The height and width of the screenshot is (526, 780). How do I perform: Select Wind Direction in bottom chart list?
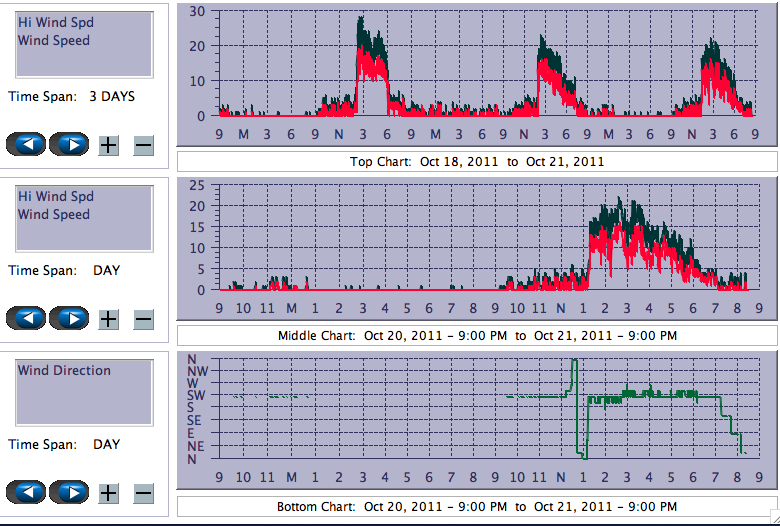pyautogui.click(x=64, y=370)
